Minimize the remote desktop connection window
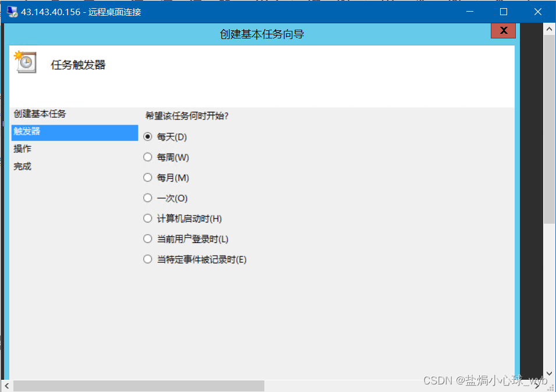Screen dimensions: 556x392 (x=470, y=12)
